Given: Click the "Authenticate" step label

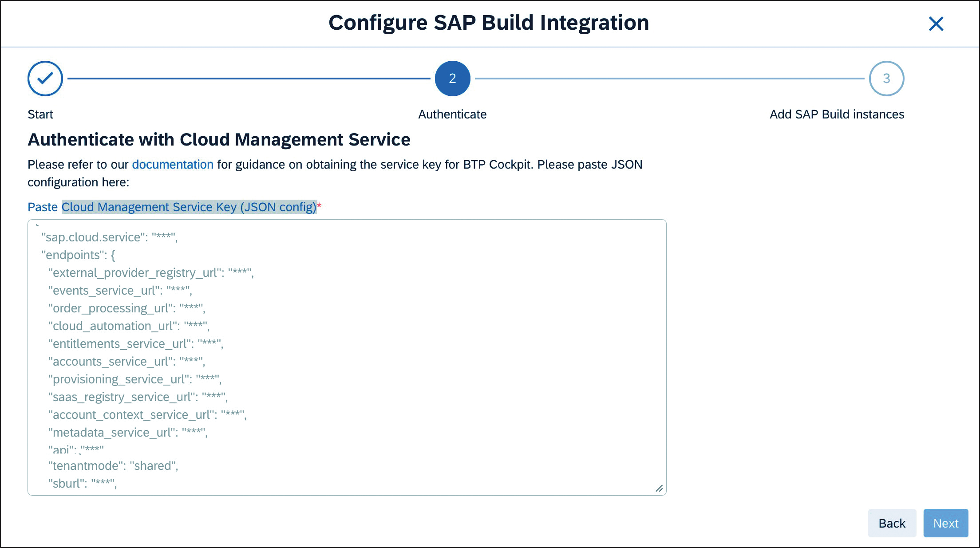Looking at the screenshot, I should [452, 114].
